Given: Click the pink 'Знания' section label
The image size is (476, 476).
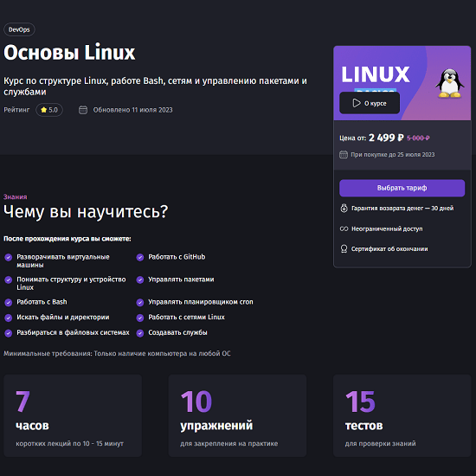Looking at the screenshot, I should pyautogui.click(x=16, y=197).
